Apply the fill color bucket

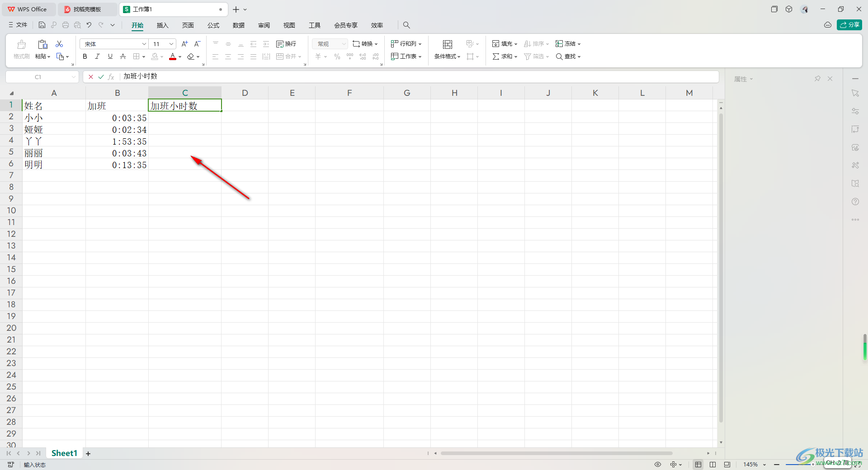tap(155, 56)
